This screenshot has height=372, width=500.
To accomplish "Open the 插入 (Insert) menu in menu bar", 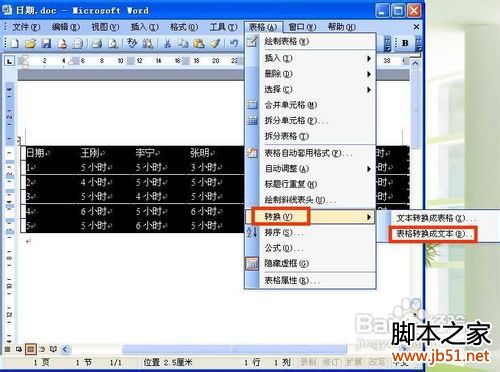I will point(145,27).
